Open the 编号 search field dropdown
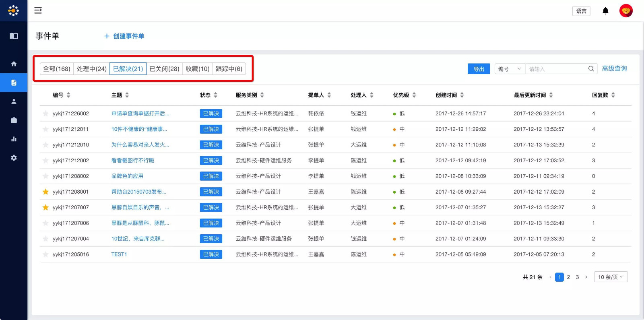This screenshot has width=644, height=320. tap(510, 69)
